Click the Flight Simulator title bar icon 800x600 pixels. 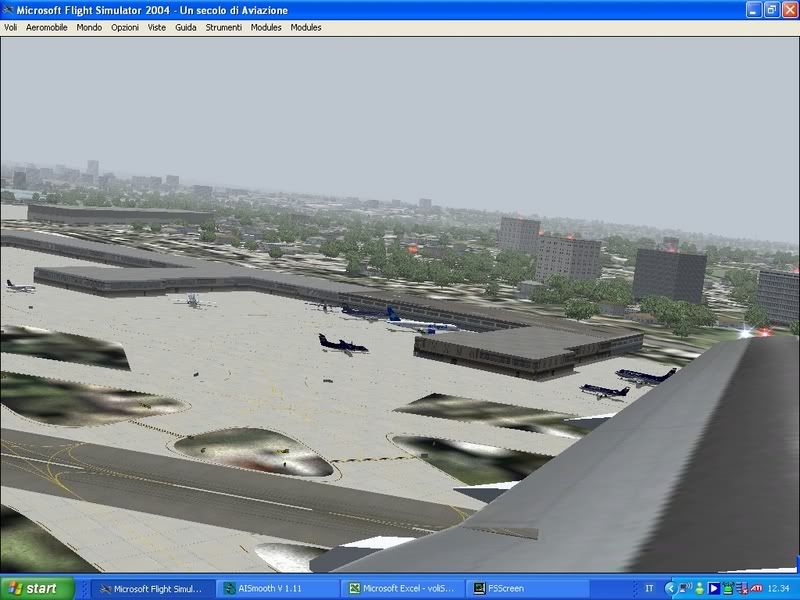[8, 10]
